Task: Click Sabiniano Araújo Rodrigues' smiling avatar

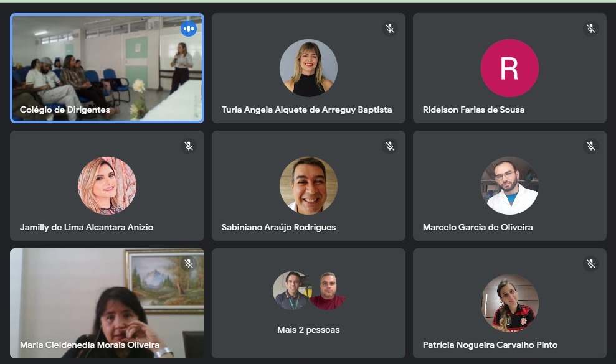Action: [308, 185]
